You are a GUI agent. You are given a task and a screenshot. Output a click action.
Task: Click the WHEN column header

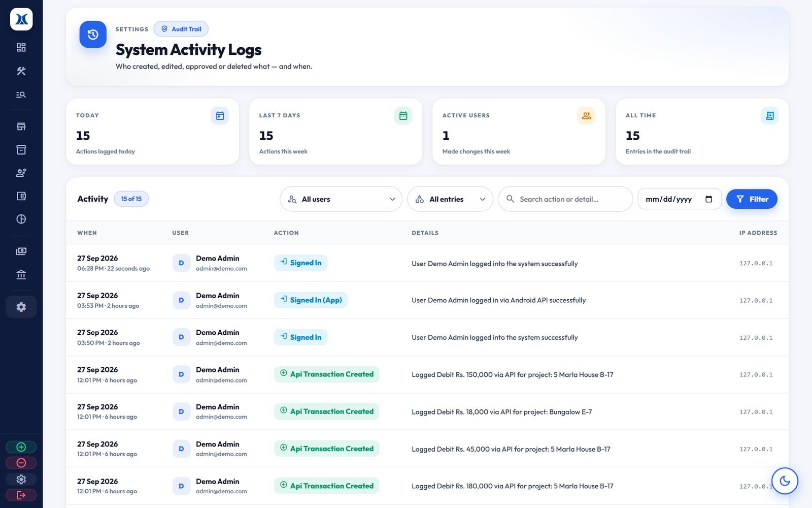point(87,233)
